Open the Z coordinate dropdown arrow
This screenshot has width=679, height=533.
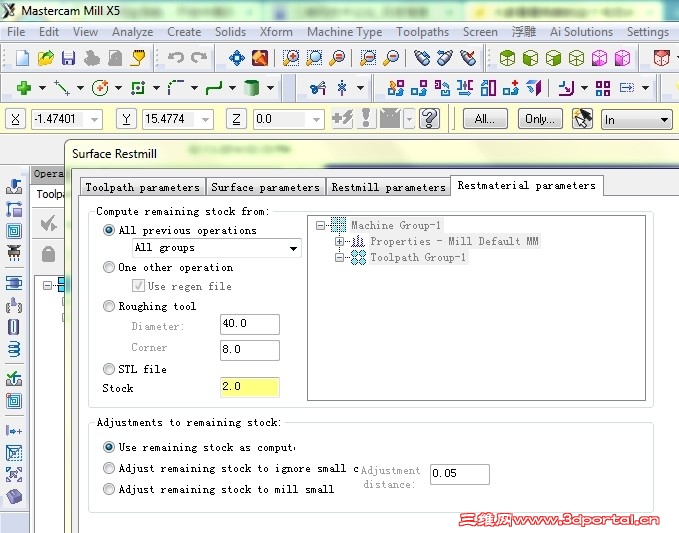coord(317,119)
